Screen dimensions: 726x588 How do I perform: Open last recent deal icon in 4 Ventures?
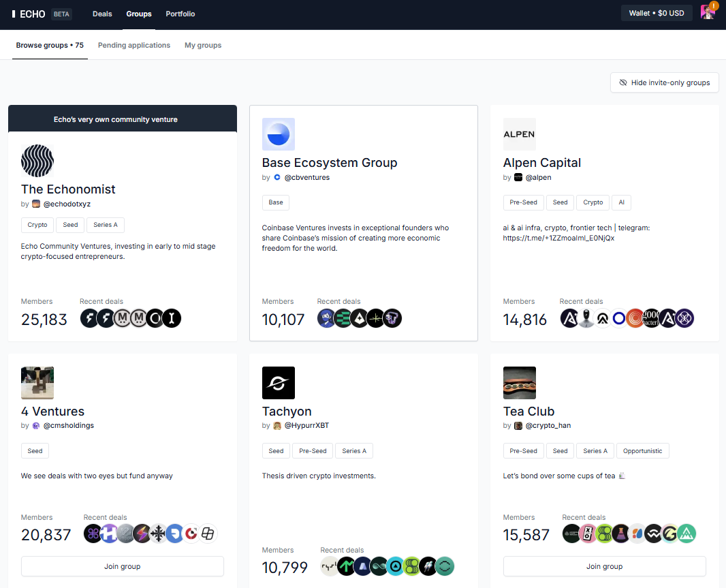[208, 533]
